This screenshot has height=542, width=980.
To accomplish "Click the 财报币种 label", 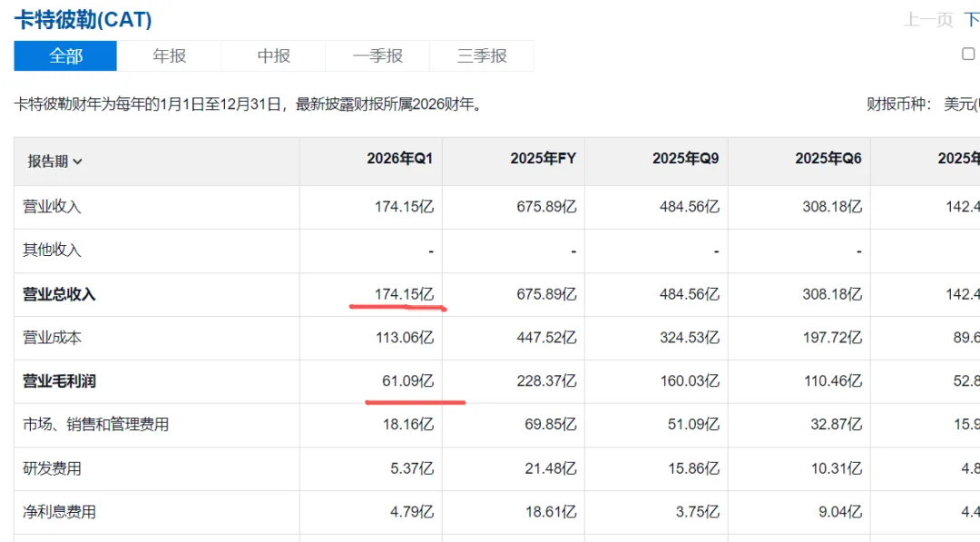I will coord(899,104).
